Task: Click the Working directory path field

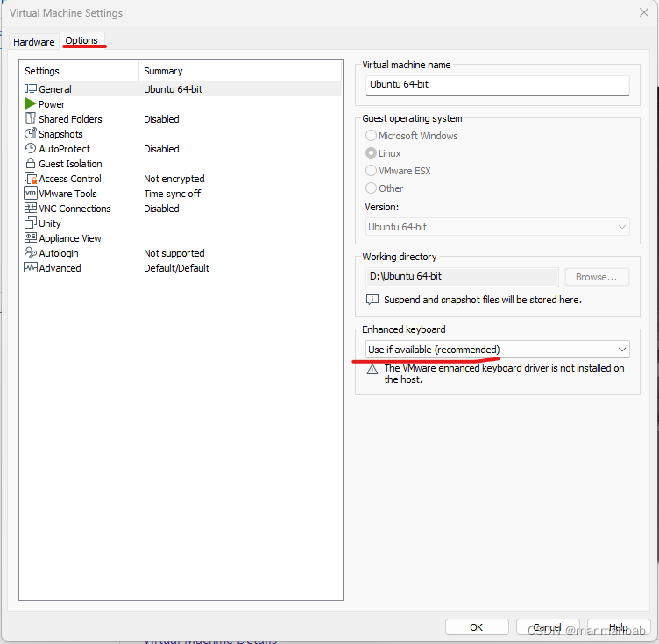Action: [x=462, y=277]
